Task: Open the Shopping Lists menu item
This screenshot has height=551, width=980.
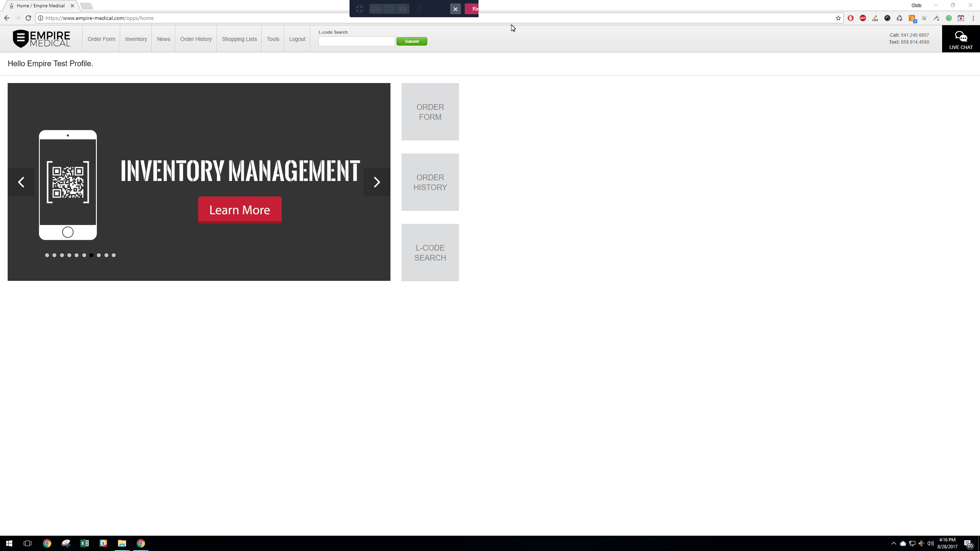Action: (x=239, y=39)
